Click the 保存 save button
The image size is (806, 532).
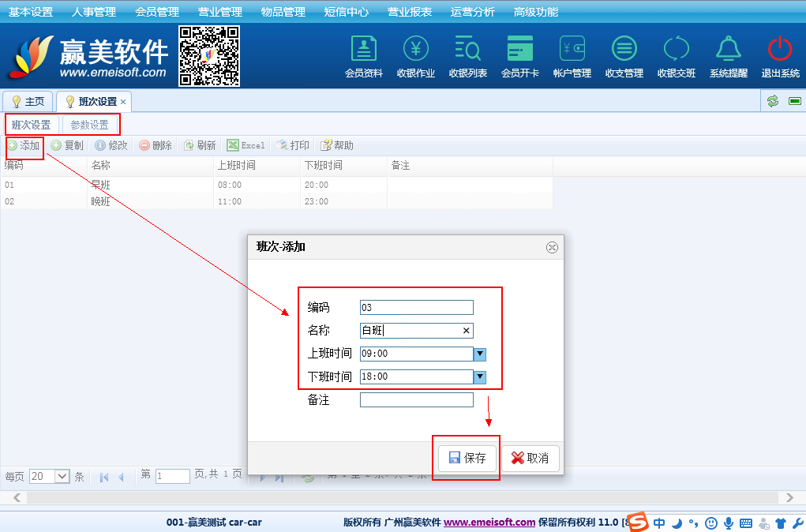point(467,459)
